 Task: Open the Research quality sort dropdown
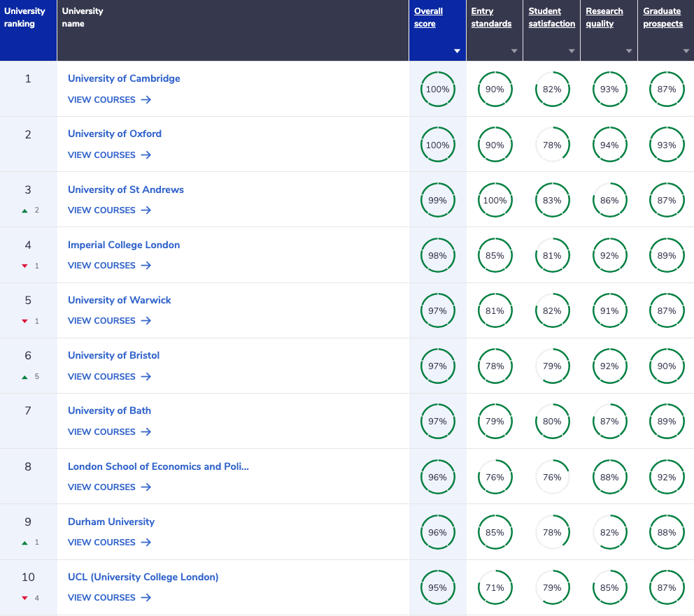pyautogui.click(x=629, y=50)
